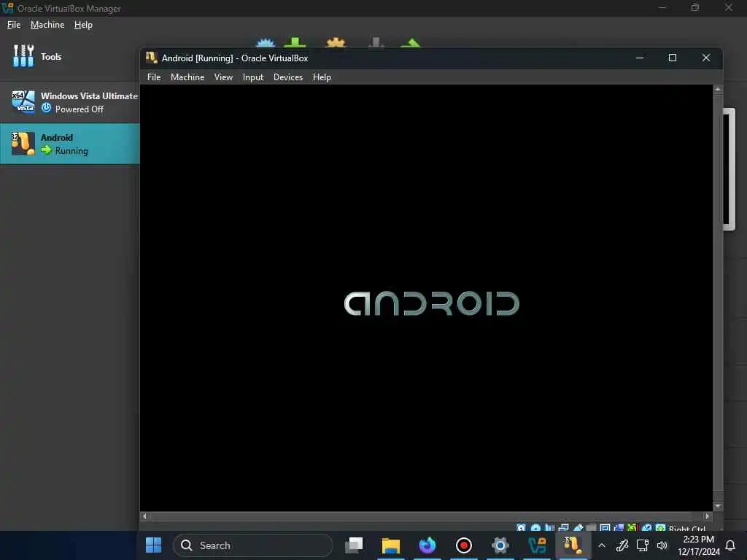Close the Android VM window
The height and width of the screenshot is (560, 747).
pos(706,58)
